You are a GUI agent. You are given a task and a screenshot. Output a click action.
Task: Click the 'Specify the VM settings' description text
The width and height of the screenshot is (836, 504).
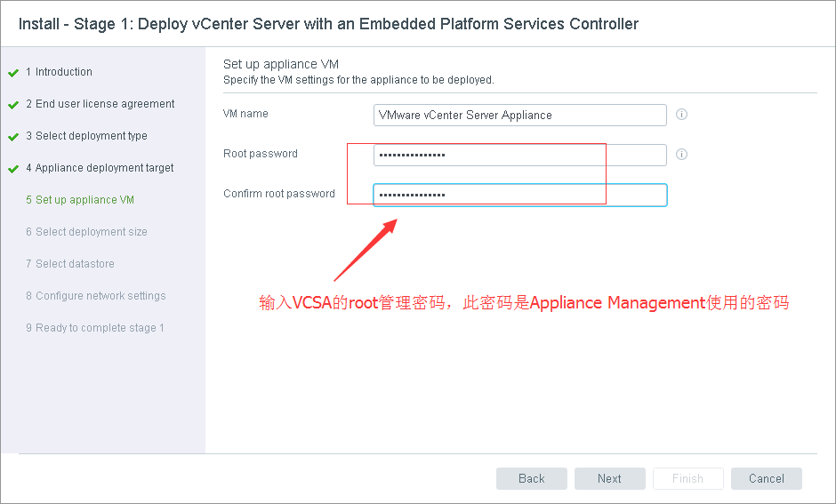(x=358, y=80)
